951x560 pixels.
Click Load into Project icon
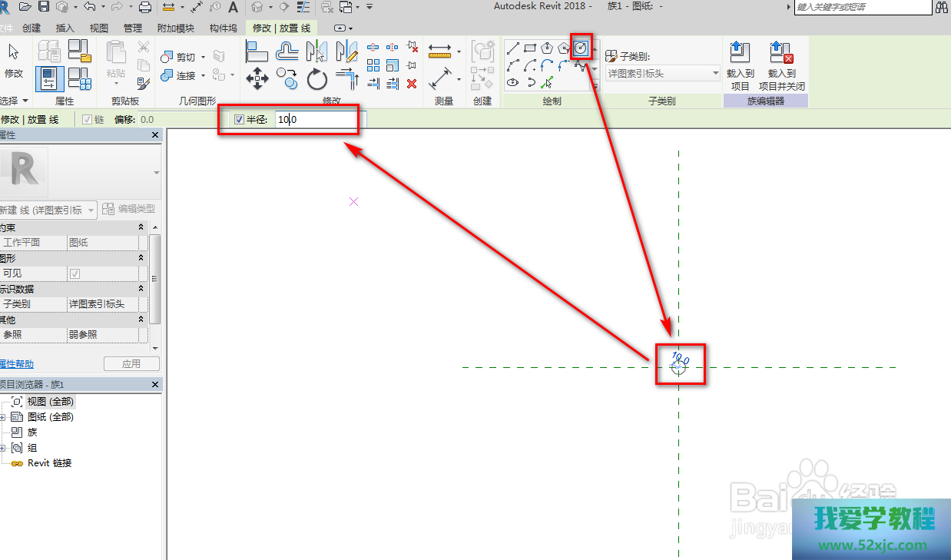[x=740, y=68]
